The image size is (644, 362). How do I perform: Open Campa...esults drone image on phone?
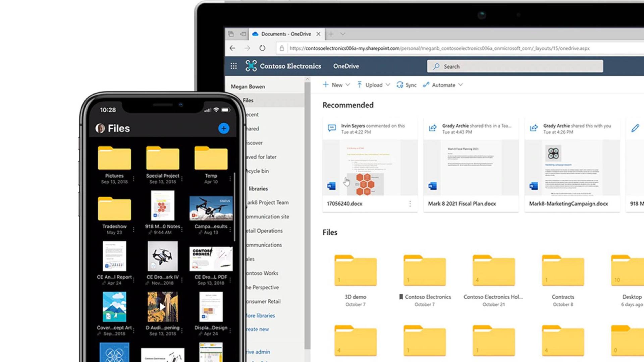tap(211, 208)
